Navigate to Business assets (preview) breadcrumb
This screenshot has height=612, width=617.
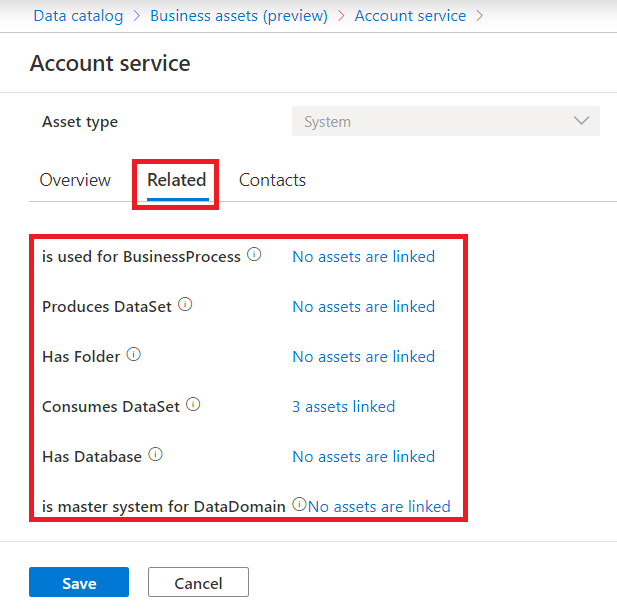(x=239, y=16)
